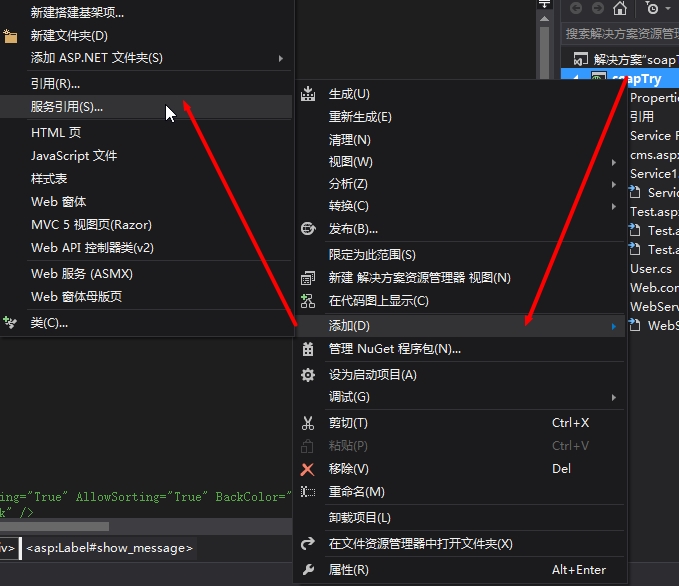
Task: Click the scissors Cut (剪切) icon
Action: [308, 423]
